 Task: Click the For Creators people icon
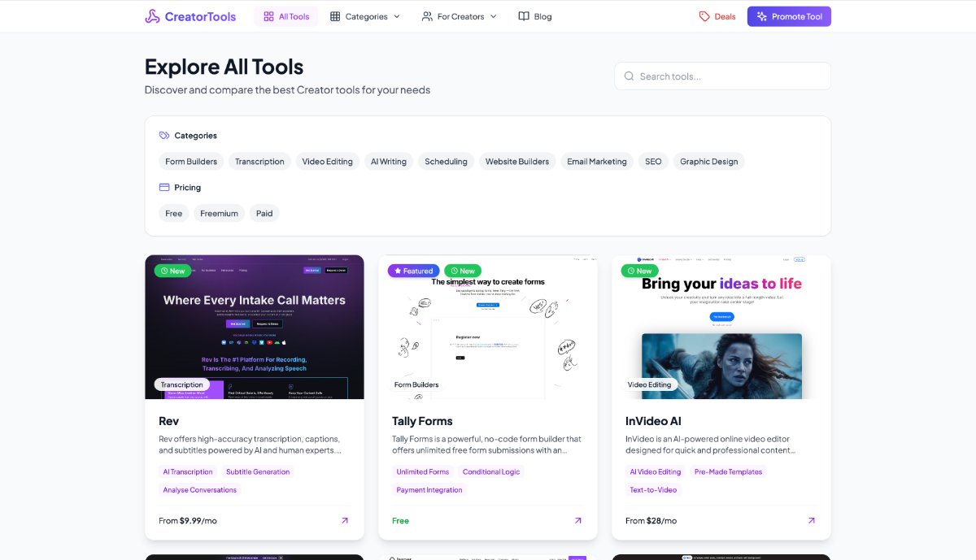427,16
